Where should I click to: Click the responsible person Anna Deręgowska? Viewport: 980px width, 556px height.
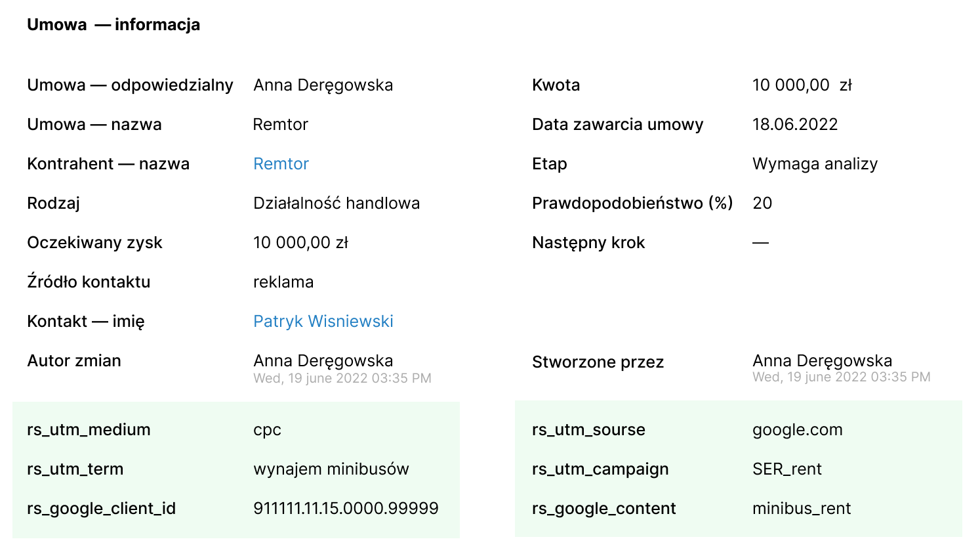323,85
